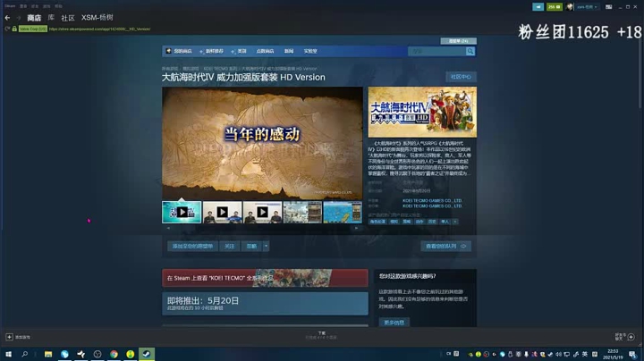Open Chrome from the taskbar
The width and height of the screenshot is (644, 361).
tap(114, 354)
